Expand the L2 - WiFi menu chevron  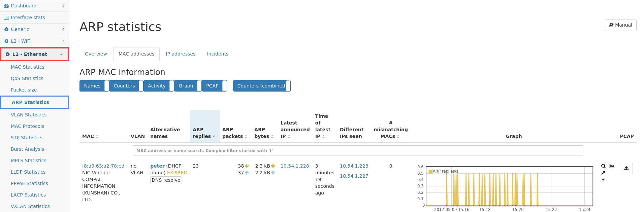(x=63, y=41)
